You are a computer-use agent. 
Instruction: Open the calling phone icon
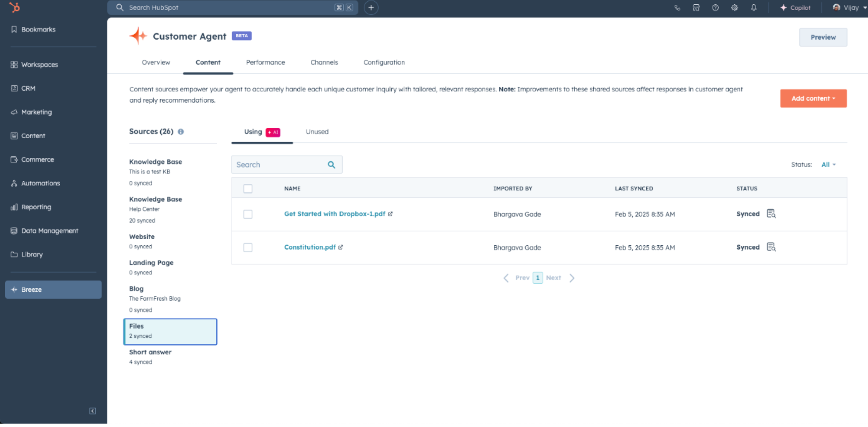click(x=677, y=7)
